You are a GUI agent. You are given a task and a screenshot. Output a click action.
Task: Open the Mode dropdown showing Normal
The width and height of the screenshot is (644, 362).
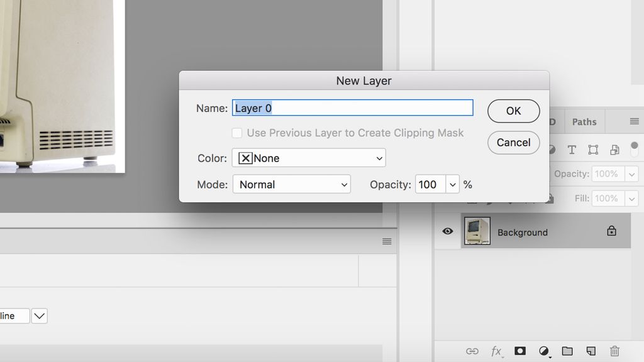tap(291, 184)
